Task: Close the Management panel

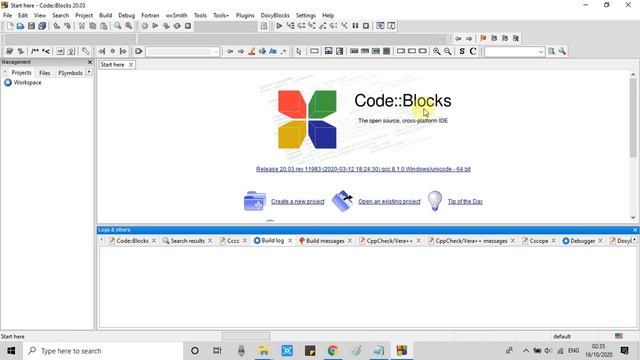Action: [90, 62]
